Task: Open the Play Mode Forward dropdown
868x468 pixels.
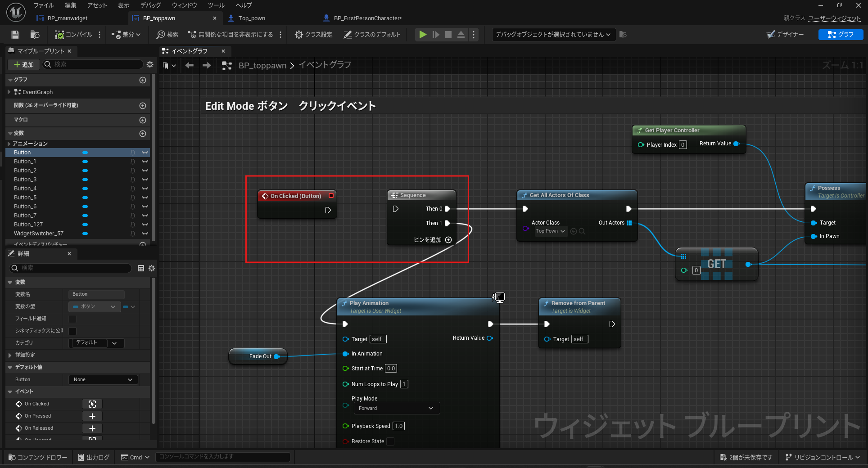Action: [396, 408]
